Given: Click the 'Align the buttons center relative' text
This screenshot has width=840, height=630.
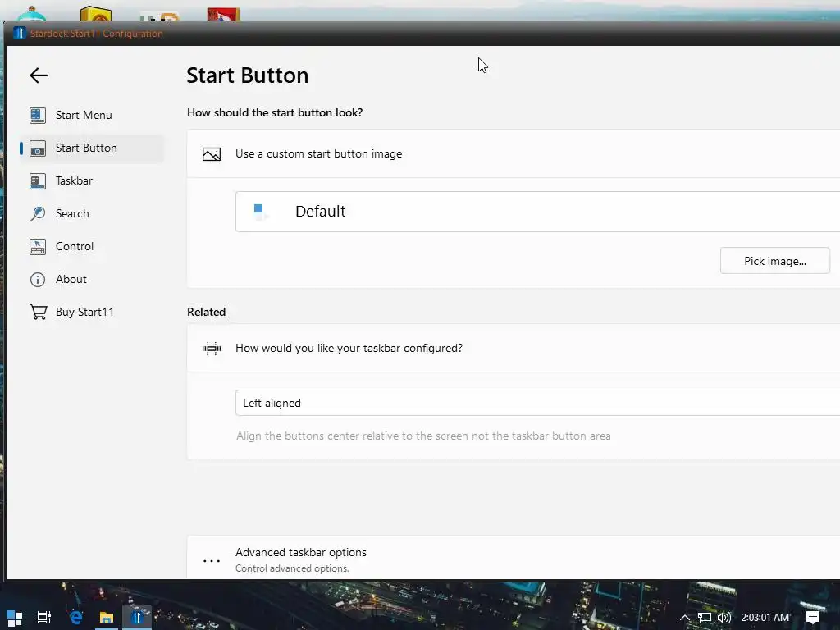Looking at the screenshot, I should [x=423, y=436].
